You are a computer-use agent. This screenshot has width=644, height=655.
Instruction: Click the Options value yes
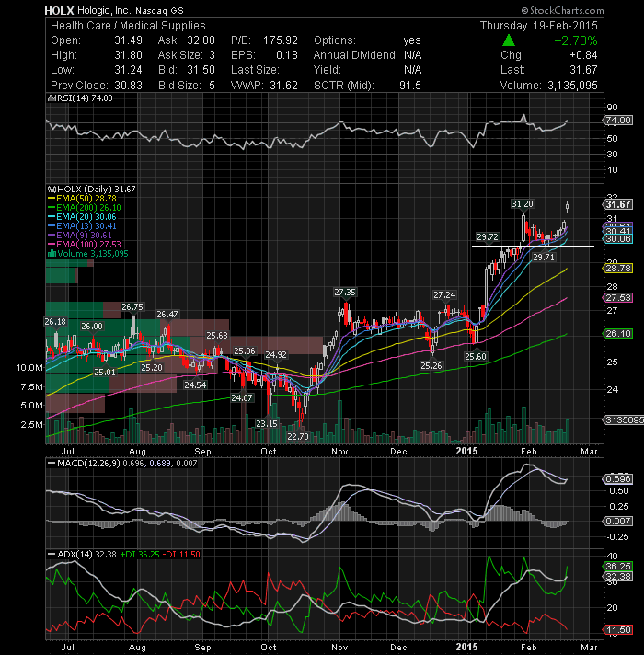coord(412,40)
